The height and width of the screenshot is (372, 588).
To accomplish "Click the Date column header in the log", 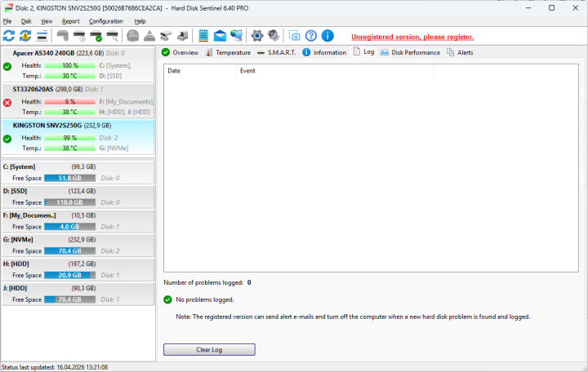I will pyautogui.click(x=200, y=71).
